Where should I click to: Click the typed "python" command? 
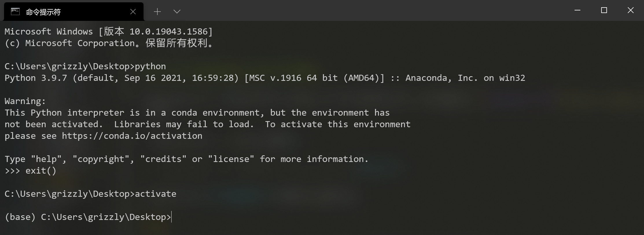[x=150, y=66]
